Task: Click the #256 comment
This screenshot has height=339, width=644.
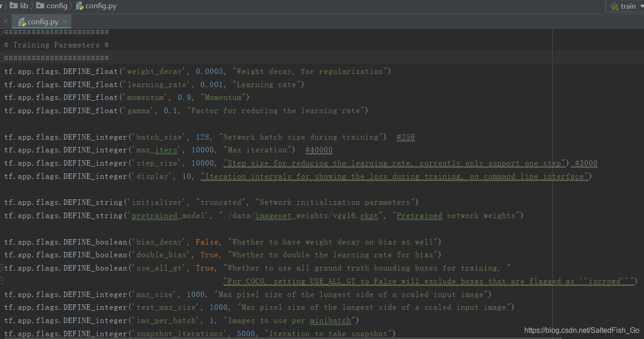Action: coord(406,137)
